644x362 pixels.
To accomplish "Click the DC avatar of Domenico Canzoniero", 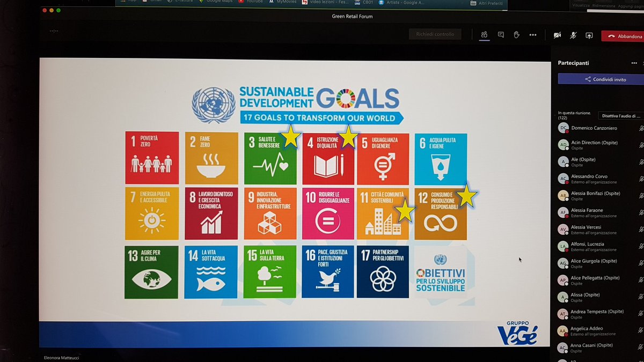I will pyautogui.click(x=563, y=128).
